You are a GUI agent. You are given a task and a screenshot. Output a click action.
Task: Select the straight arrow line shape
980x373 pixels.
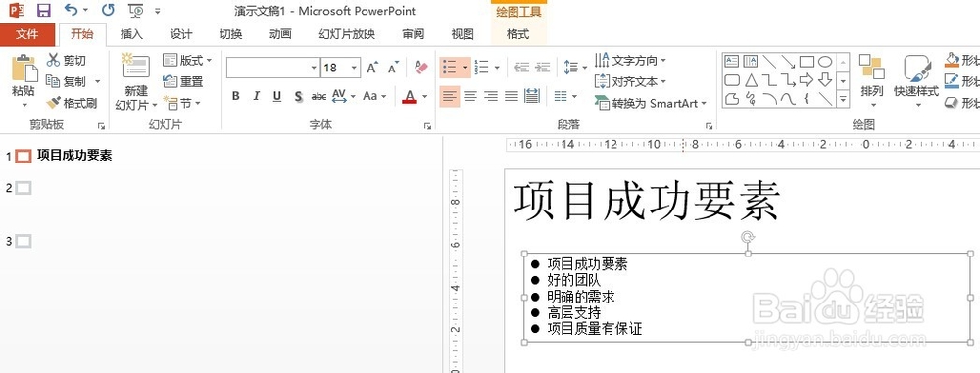click(788, 62)
